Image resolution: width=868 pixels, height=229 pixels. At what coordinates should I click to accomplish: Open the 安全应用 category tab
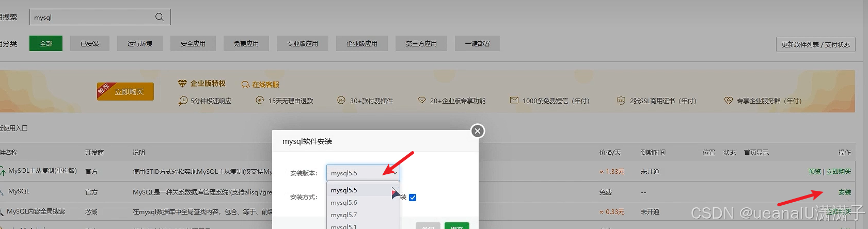193,43
